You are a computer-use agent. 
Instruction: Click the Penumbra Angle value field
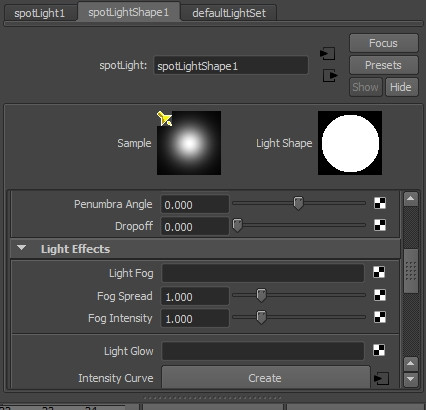coord(195,204)
